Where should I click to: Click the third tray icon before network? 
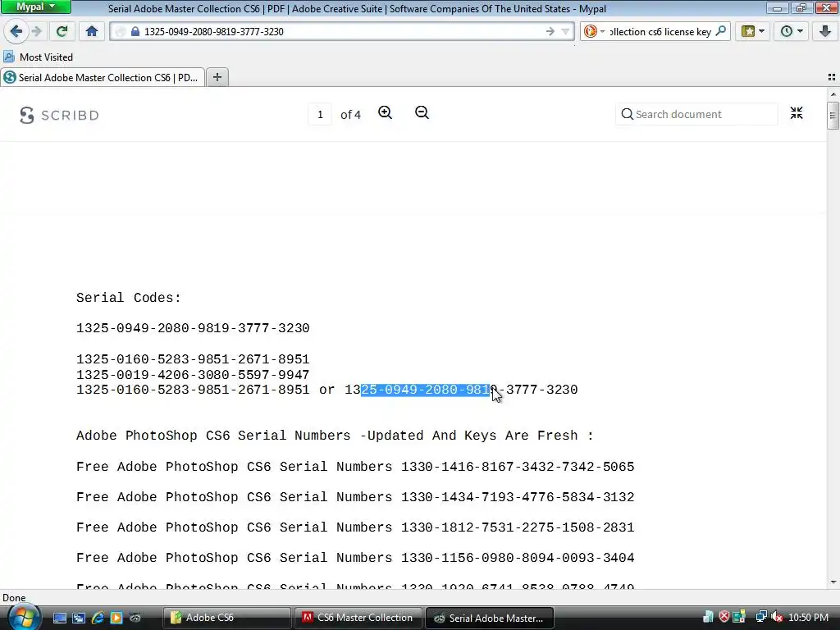tap(740, 617)
